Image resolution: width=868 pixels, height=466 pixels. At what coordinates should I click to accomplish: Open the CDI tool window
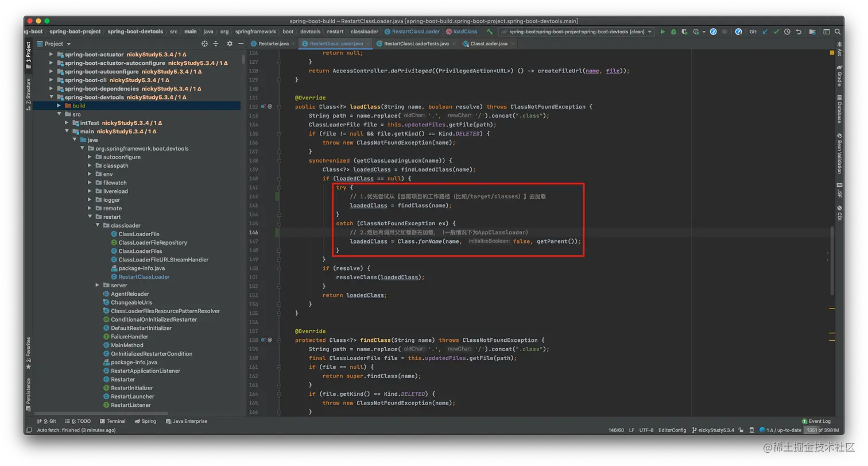pyautogui.click(x=839, y=213)
